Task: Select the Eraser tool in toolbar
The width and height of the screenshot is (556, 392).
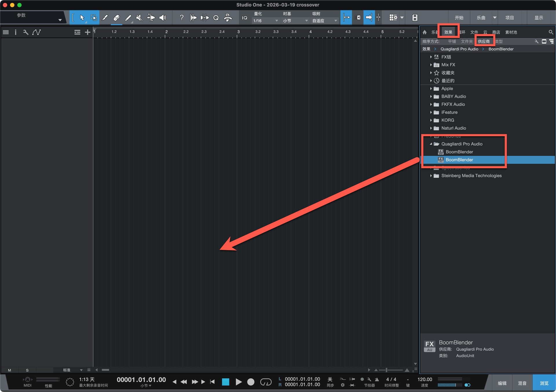Action: click(116, 18)
